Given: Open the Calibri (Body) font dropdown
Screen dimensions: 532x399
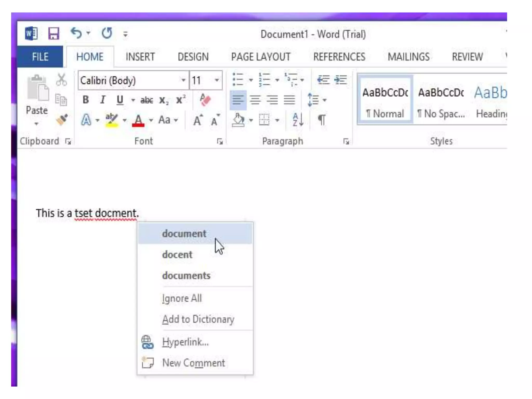Looking at the screenshot, I should pos(183,80).
